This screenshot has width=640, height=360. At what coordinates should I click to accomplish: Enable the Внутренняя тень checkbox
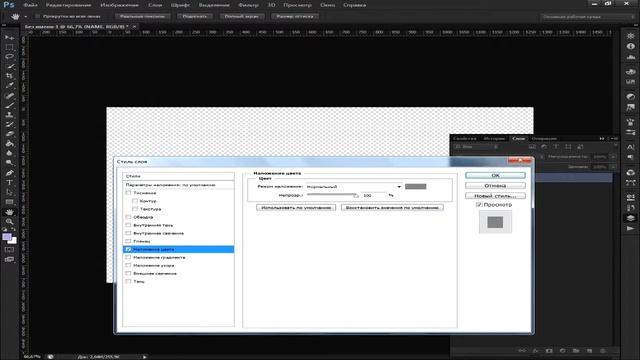pos(128,225)
